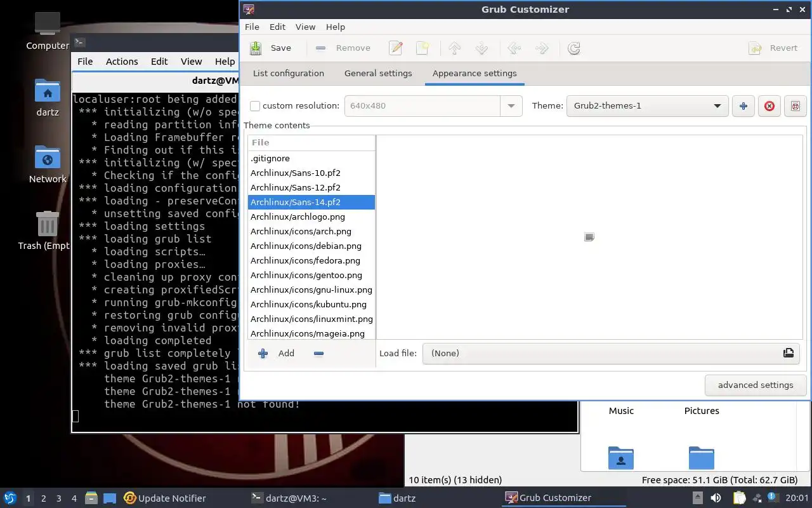Click the Save toolbar button
Image resolution: width=812 pixels, height=508 pixels.
[270, 48]
